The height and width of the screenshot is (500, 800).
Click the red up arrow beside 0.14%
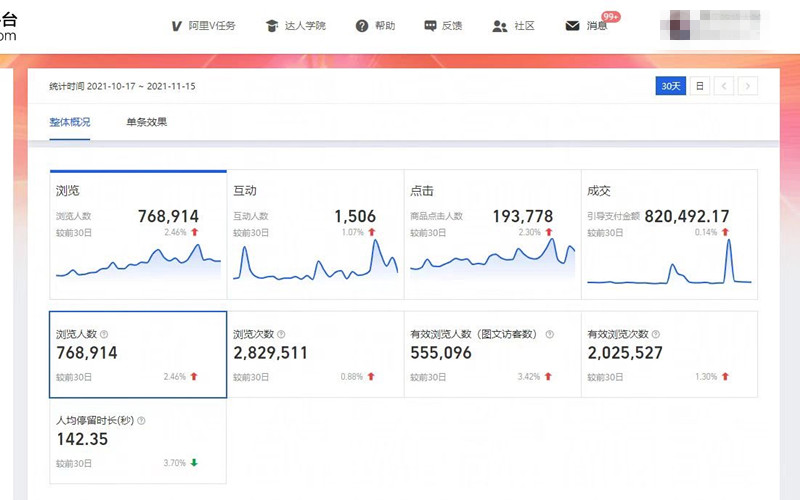tap(725, 232)
